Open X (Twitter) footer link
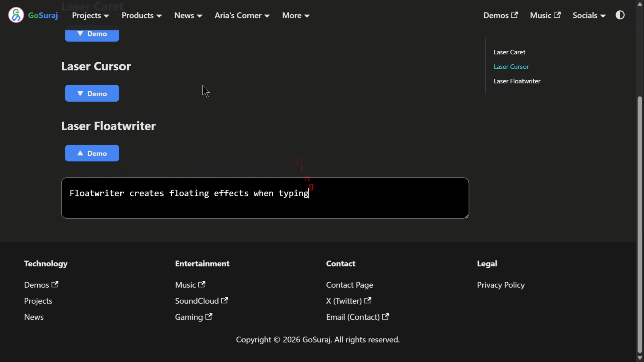The image size is (644, 362). point(348,301)
